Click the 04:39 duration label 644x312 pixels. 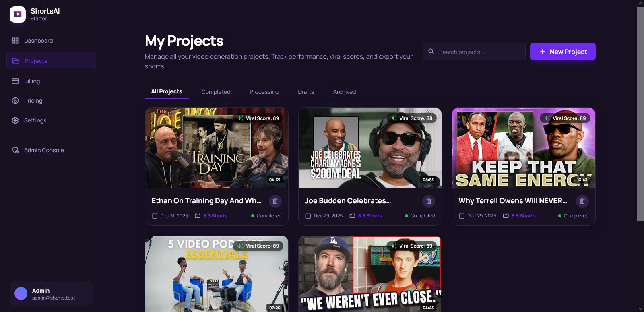(x=275, y=180)
